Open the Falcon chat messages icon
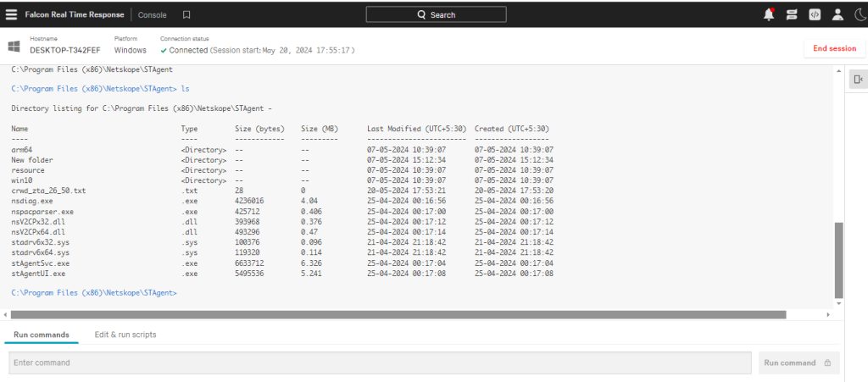 (x=792, y=15)
